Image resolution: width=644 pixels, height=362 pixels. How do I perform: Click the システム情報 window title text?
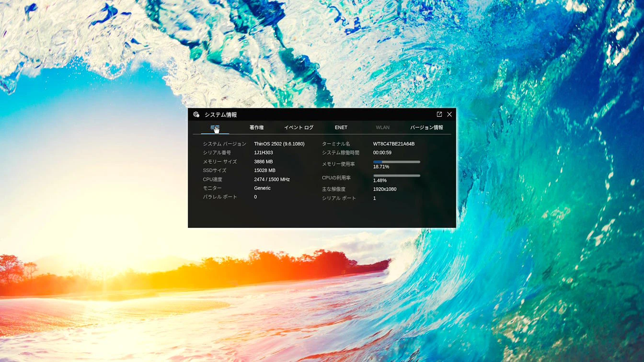[220, 115]
